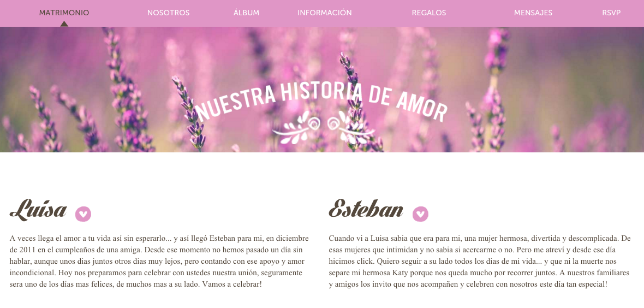Viewport: 644px width, 308px height.
Task: Click the Luisa script heading
Action: point(38,210)
